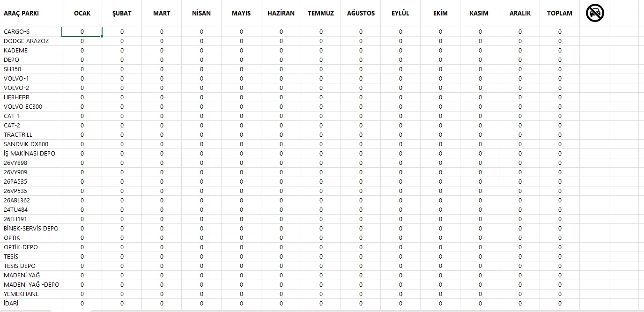The height and width of the screenshot is (312, 644).
Task: Select the TEMMUZ cell for OPTİK
Action: pyautogui.click(x=321, y=238)
